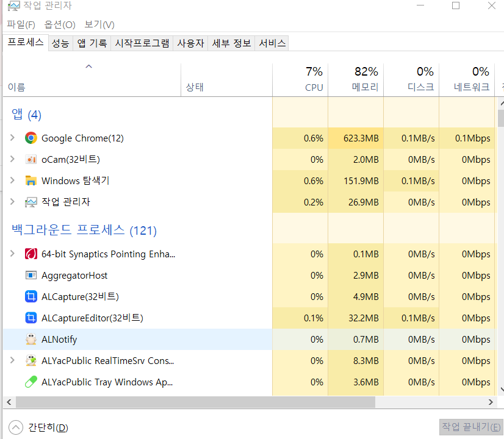Click the AggregatorHost icon
The height and width of the screenshot is (439, 504).
31,275
